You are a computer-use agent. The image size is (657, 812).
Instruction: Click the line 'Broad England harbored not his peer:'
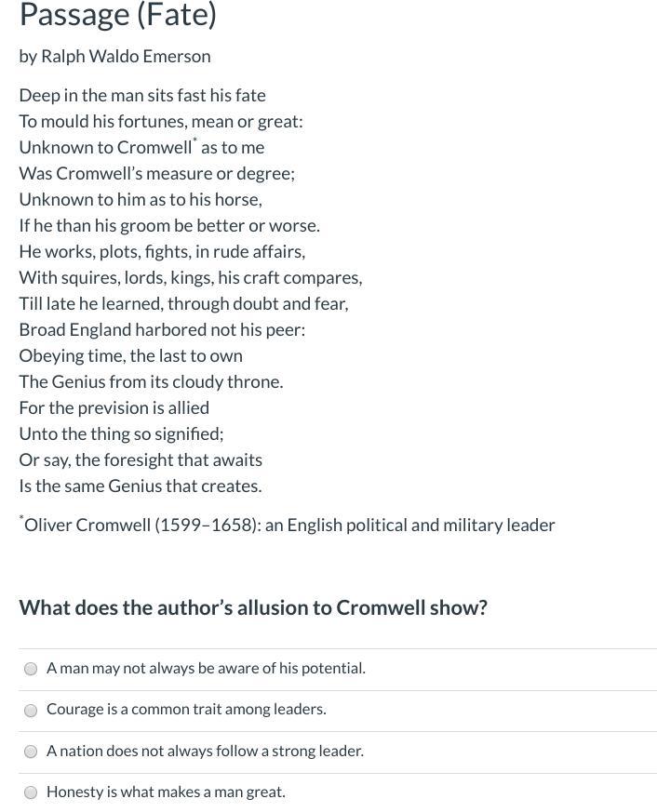coord(162,329)
